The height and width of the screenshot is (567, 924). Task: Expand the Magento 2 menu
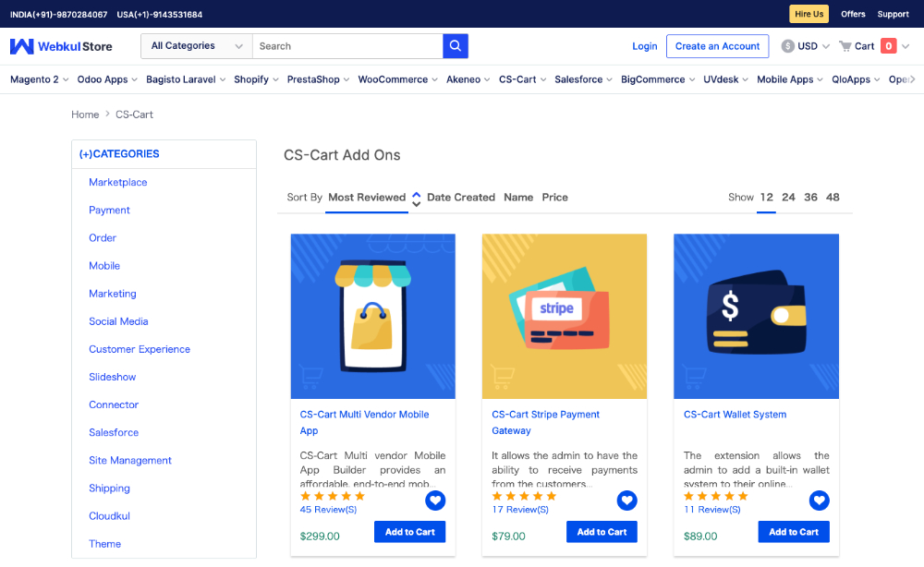(x=40, y=79)
